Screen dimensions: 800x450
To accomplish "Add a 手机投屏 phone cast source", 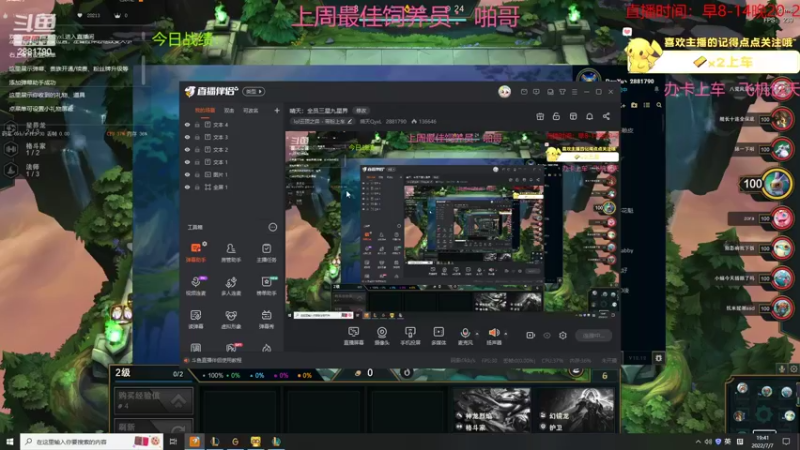I will tap(410, 336).
